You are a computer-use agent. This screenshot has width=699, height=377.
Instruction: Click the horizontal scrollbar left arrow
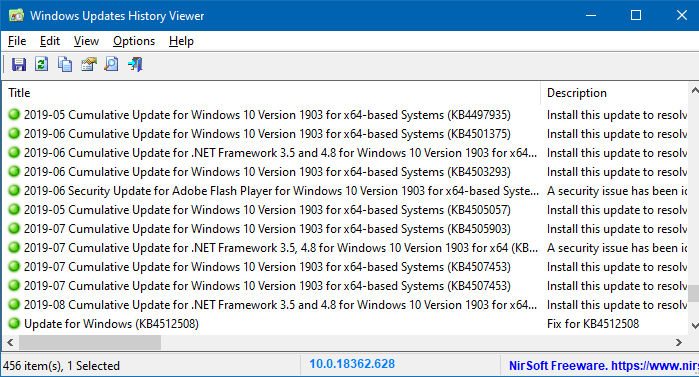pos(10,342)
